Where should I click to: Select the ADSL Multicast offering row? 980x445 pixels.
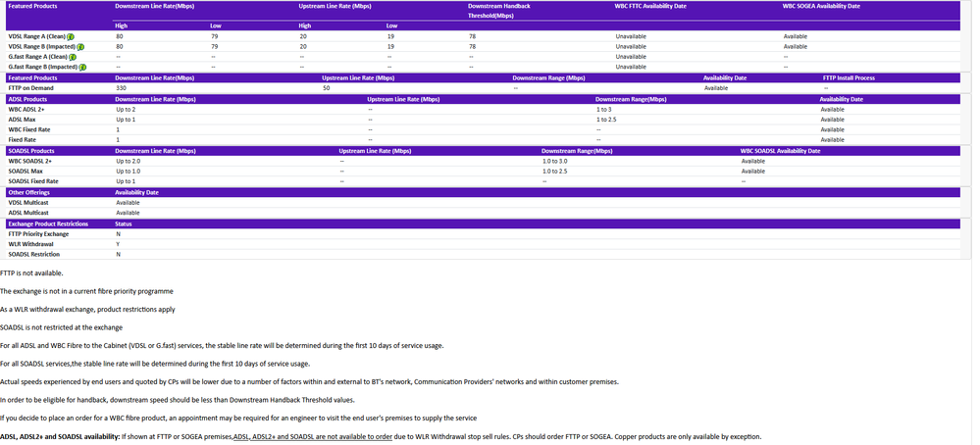pyautogui.click(x=27, y=213)
